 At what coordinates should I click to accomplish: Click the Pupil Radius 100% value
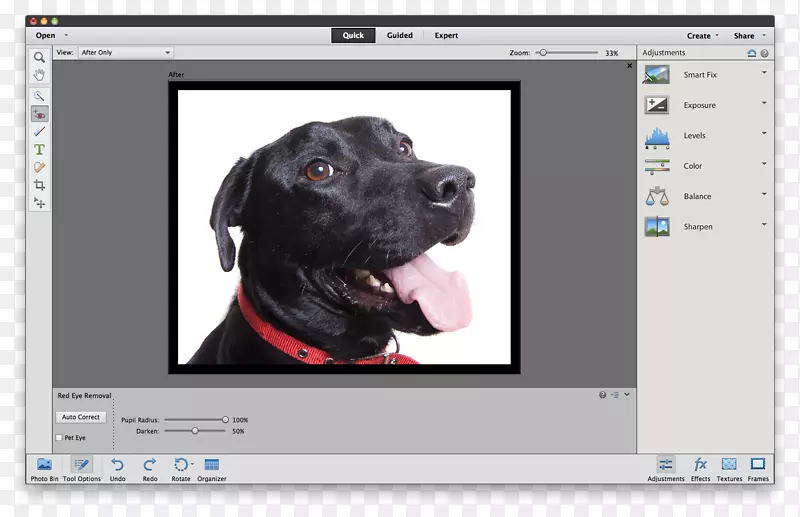(x=240, y=420)
